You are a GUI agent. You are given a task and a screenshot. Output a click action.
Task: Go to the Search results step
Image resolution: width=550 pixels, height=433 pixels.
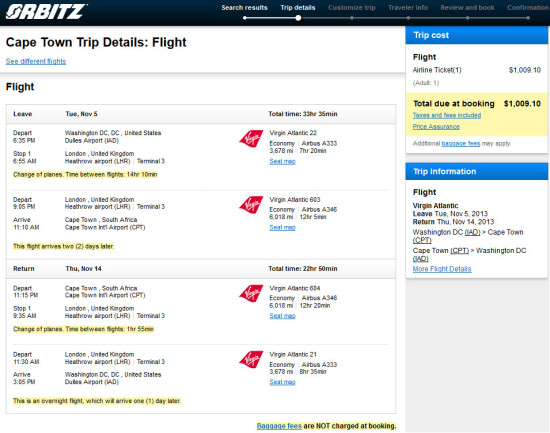point(244,8)
